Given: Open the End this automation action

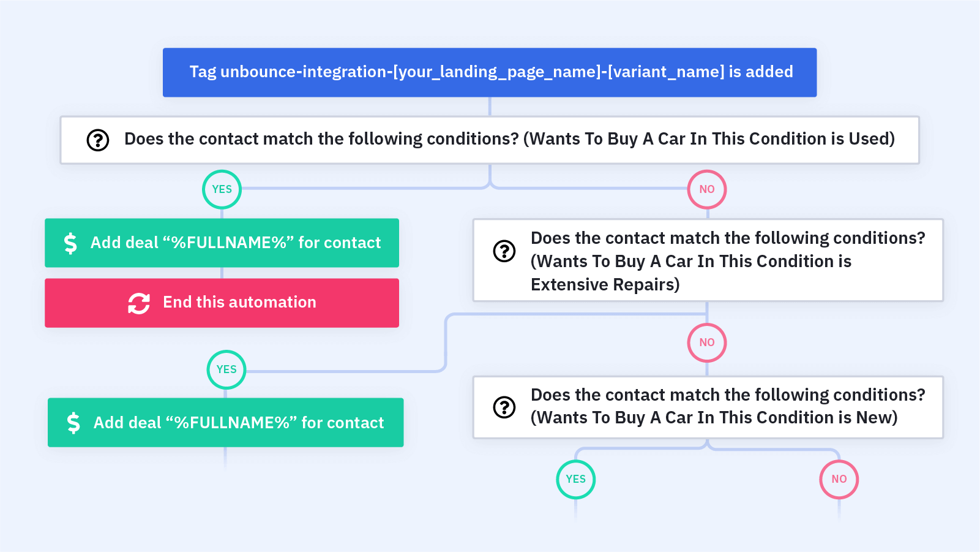Looking at the screenshot, I should point(222,303).
